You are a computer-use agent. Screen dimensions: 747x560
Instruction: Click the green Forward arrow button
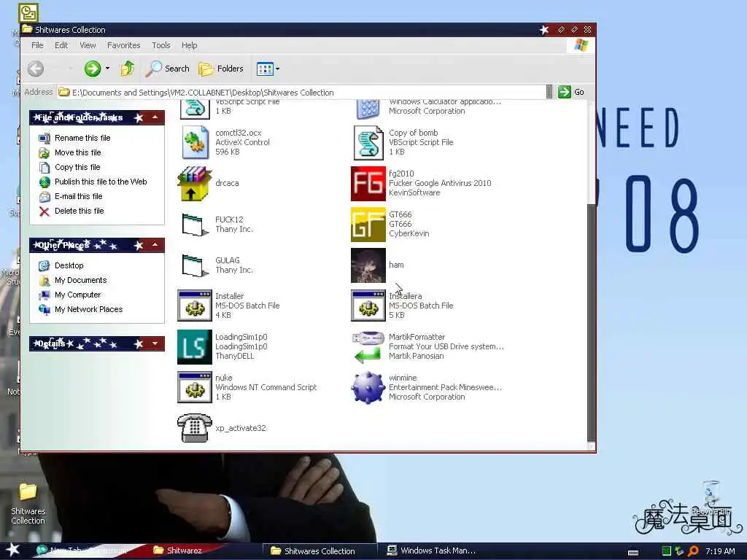click(x=93, y=69)
